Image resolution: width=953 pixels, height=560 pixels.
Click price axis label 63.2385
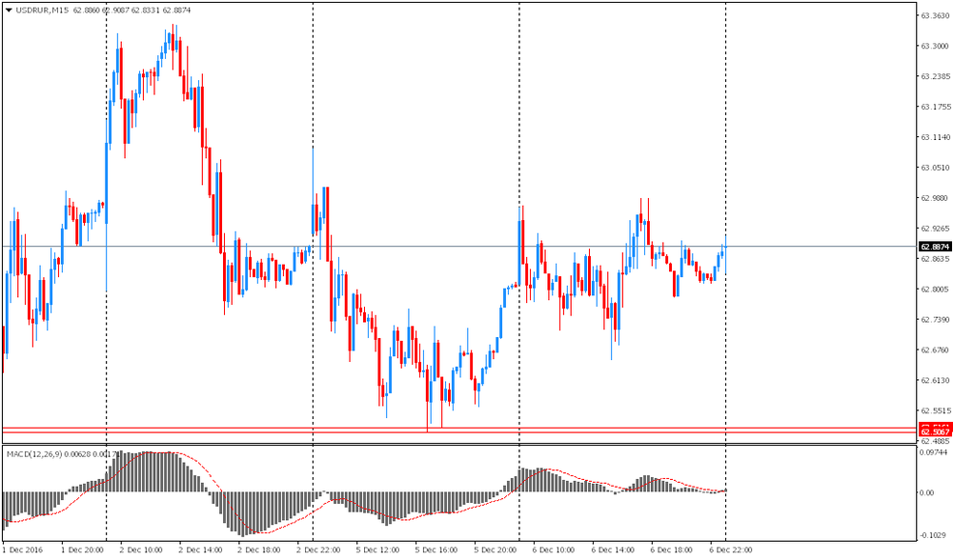coord(935,76)
